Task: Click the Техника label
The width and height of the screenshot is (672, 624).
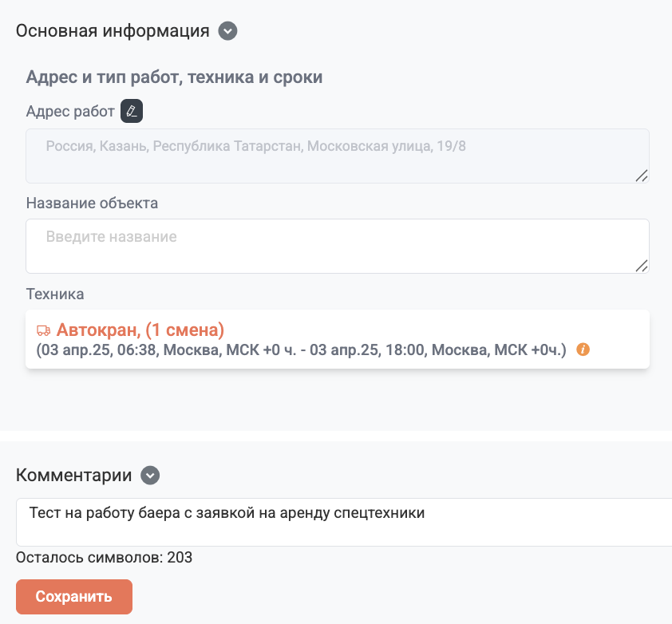Action: (55, 294)
